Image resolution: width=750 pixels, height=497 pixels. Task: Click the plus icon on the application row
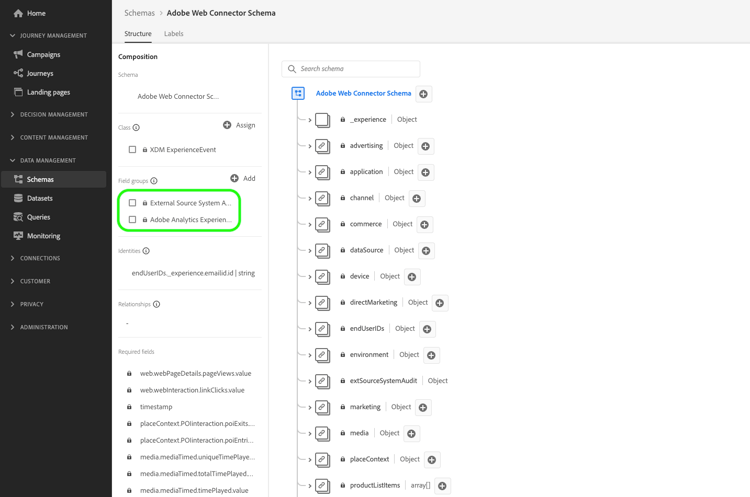coord(426,172)
